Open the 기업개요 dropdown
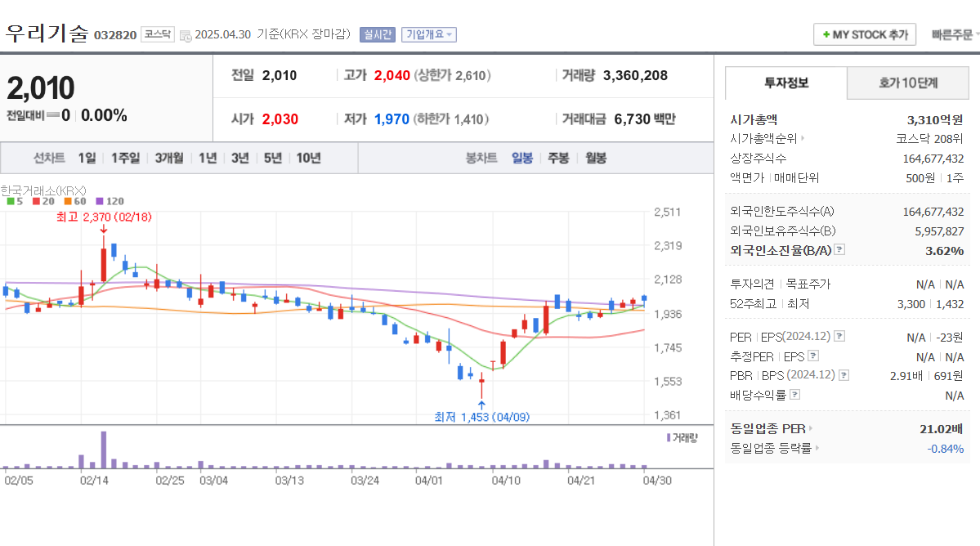980x546 pixels. coord(428,34)
